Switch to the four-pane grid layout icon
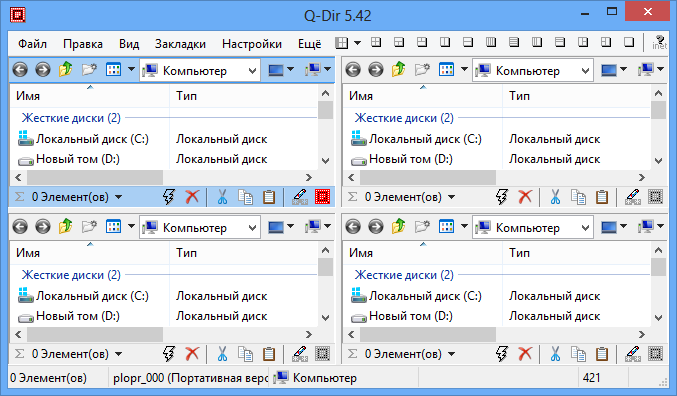 coord(376,42)
